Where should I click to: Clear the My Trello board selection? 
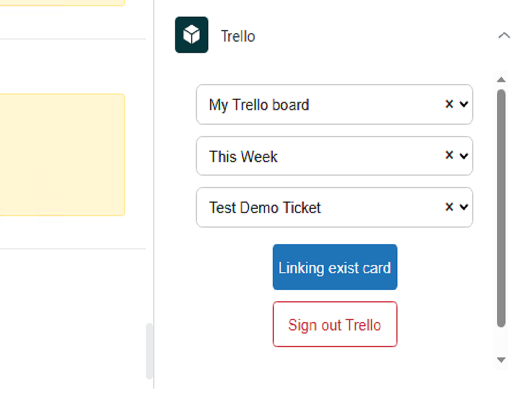tap(449, 104)
